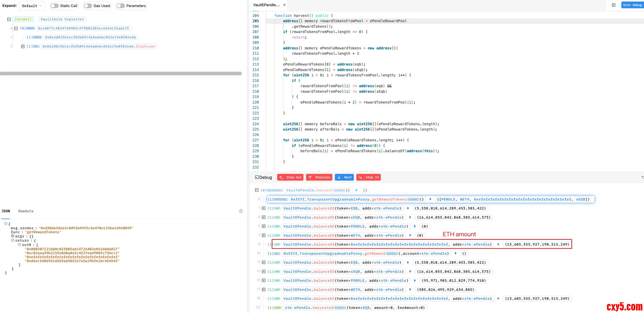Image resolution: width=644 pixels, height=313 pixels.
Task: Turn on the Parameters toggle
Action: pyautogui.click(x=121, y=6)
